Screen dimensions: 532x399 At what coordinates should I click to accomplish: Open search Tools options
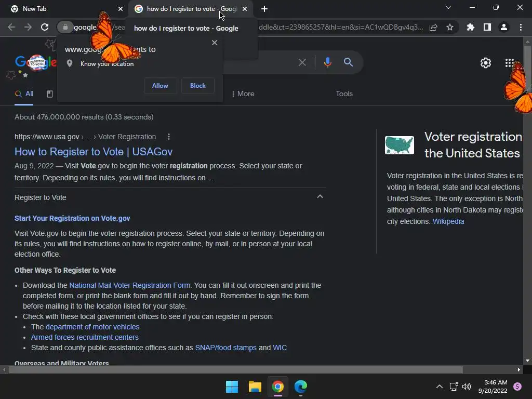click(x=344, y=94)
